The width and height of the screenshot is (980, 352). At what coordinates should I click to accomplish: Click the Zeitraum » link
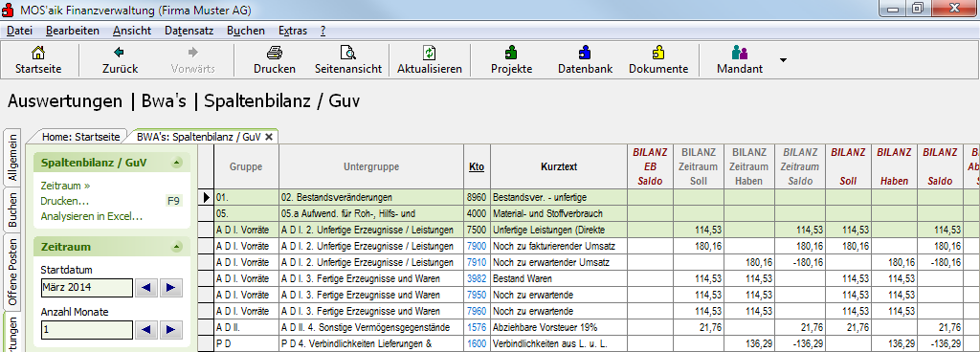65,186
